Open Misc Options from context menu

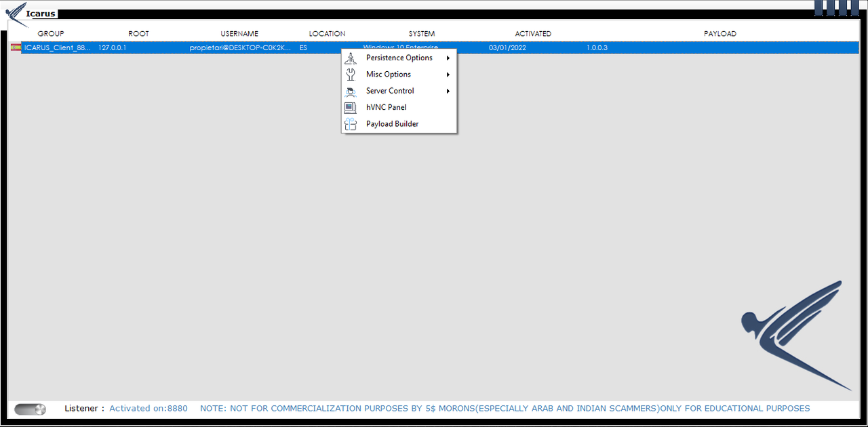click(x=399, y=75)
